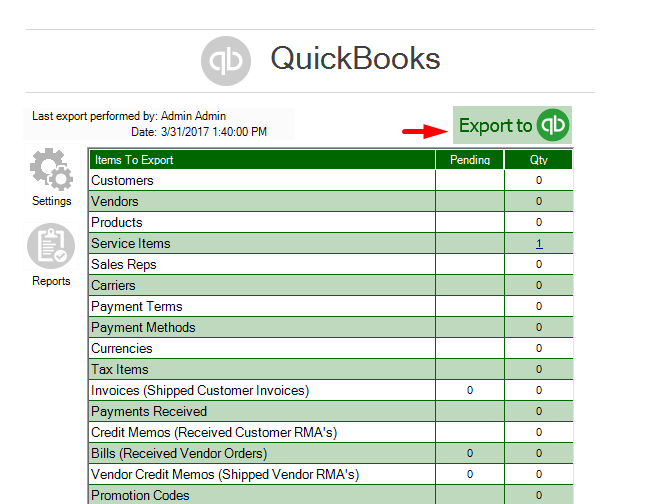Click the Qty column header
The height and width of the screenshot is (504, 669).
[x=539, y=160]
